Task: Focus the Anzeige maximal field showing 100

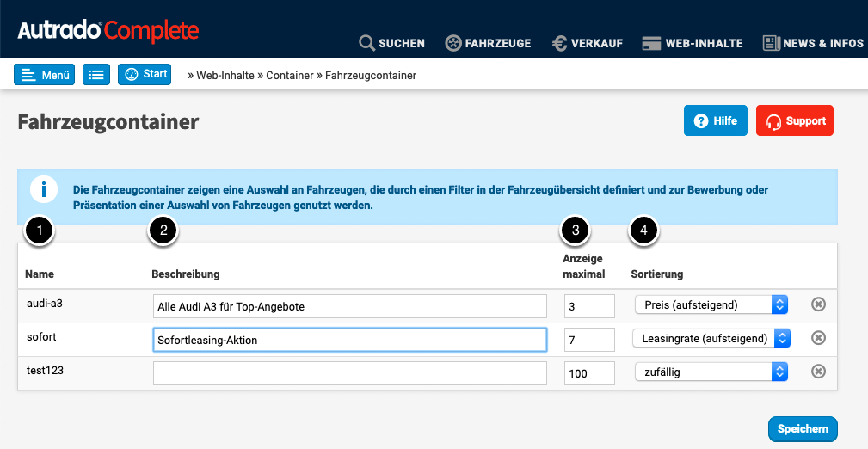Action: (x=589, y=372)
